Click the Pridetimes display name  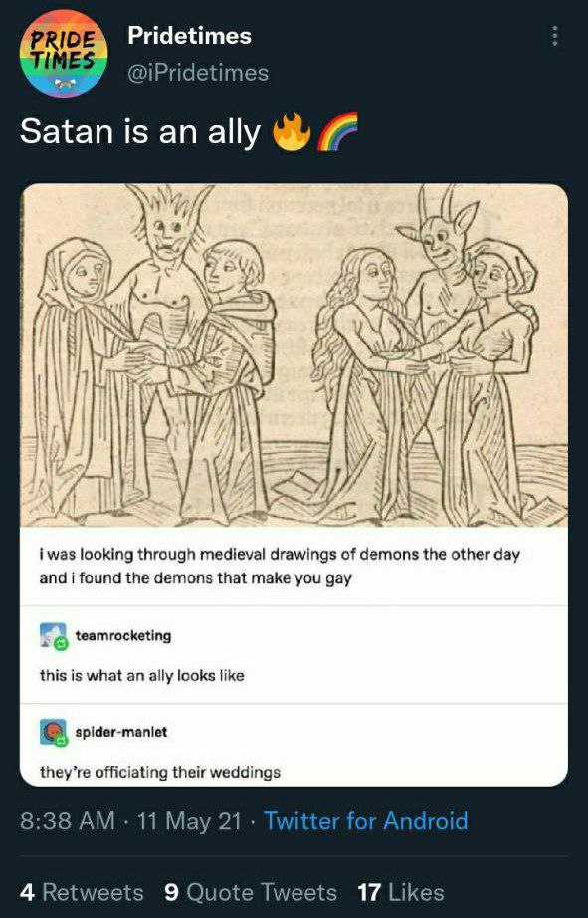pyautogui.click(x=190, y=36)
